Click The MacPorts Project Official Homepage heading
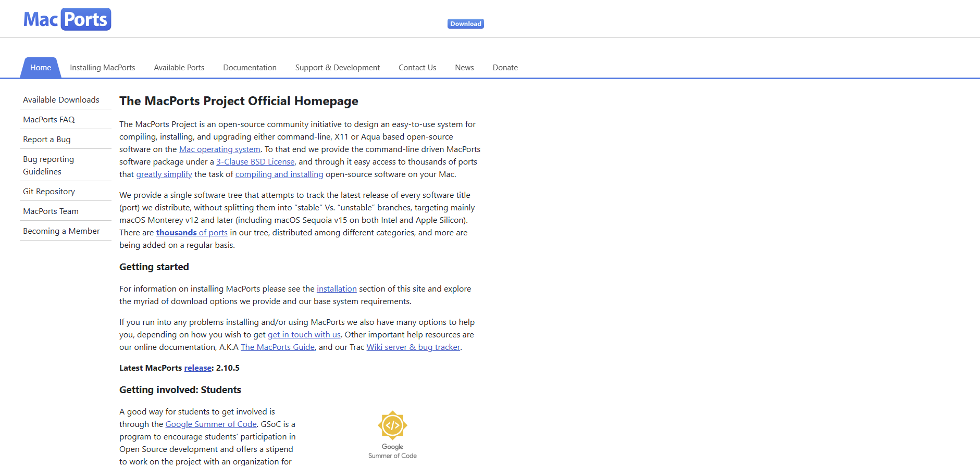This screenshot has height=466, width=980. click(x=239, y=101)
